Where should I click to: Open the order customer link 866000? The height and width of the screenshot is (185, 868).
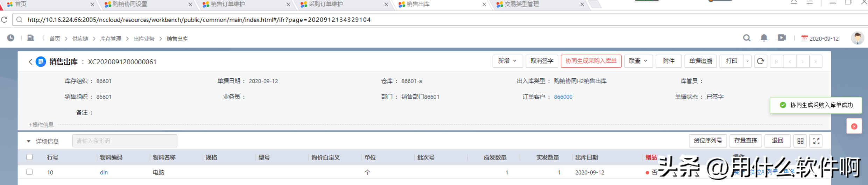pos(563,97)
